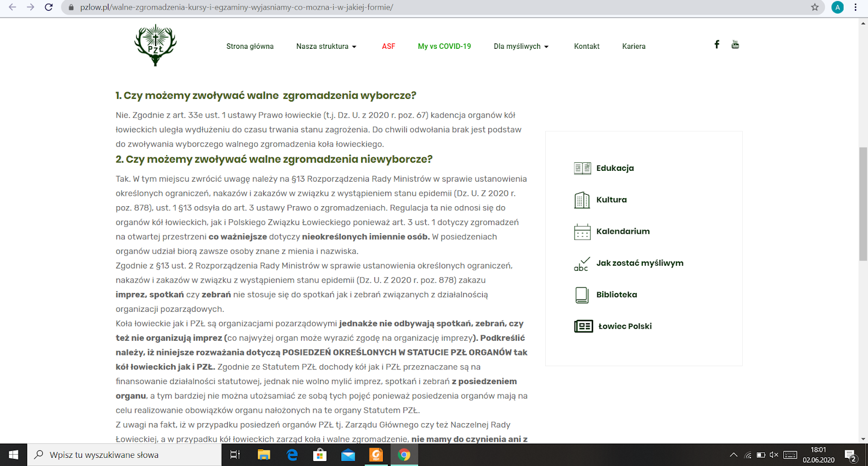
Task: Open the taskbar clock and date
Action: (x=819, y=455)
